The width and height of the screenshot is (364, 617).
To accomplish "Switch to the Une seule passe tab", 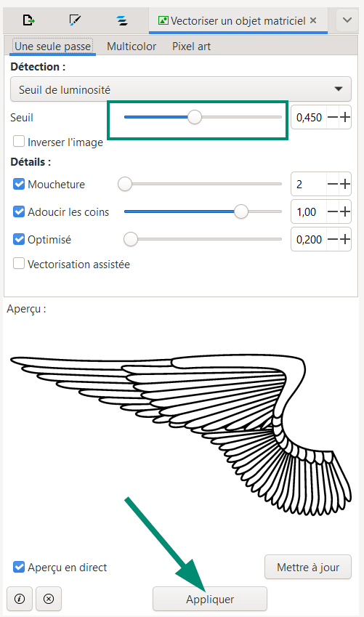I will (x=53, y=47).
